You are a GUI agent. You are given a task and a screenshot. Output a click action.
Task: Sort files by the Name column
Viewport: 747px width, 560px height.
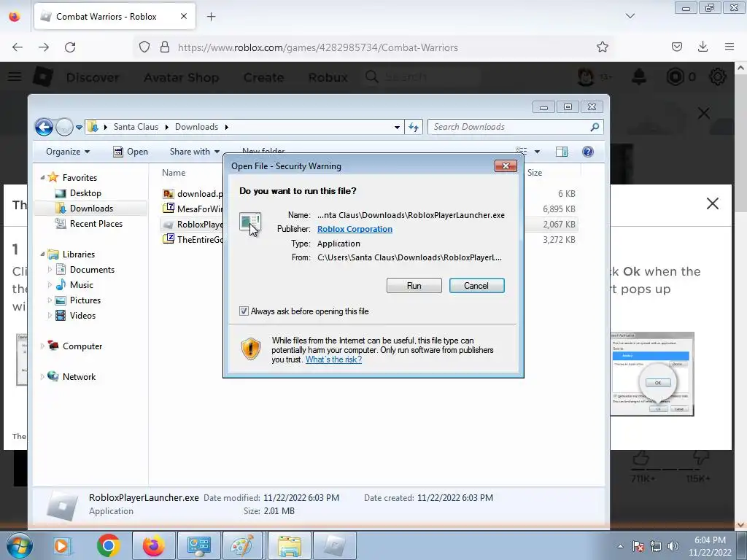[x=174, y=172]
